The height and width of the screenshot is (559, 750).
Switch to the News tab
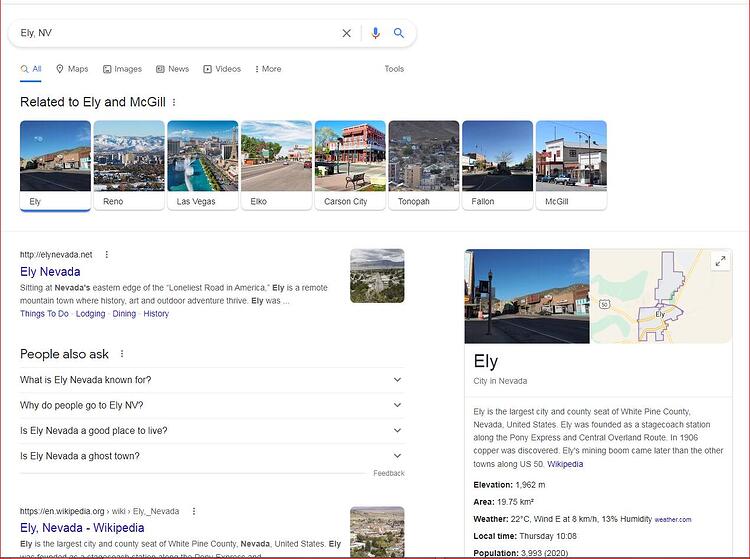click(173, 69)
